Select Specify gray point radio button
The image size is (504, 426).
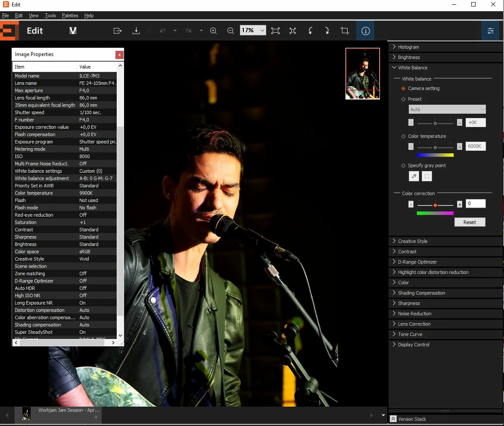[x=403, y=165]
